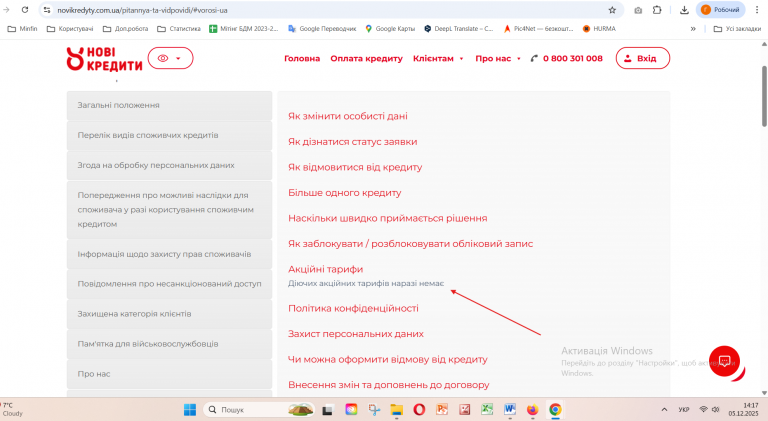Click the camera screenshot icon in Chrome toolbar
The image size is (768, 421).
click(x=638, y=10)
